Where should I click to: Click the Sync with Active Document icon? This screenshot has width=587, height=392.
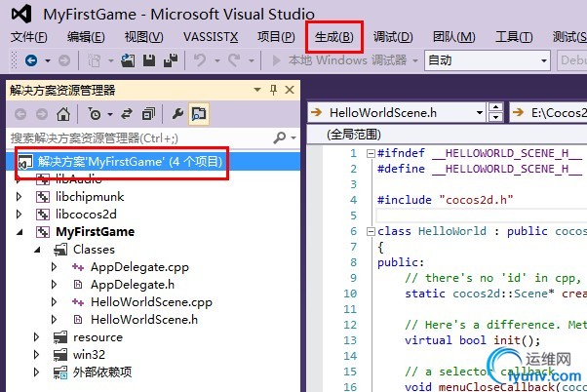click(x=127, y=114)
